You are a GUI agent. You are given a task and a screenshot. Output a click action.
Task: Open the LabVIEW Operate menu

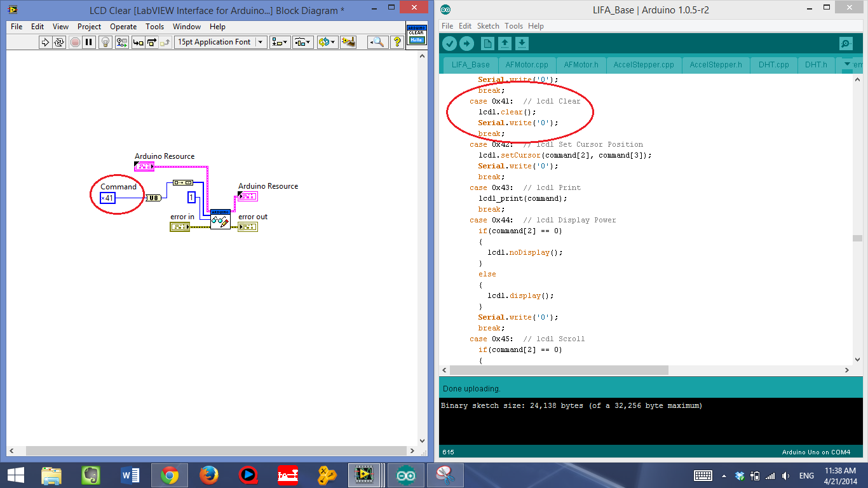123,27
